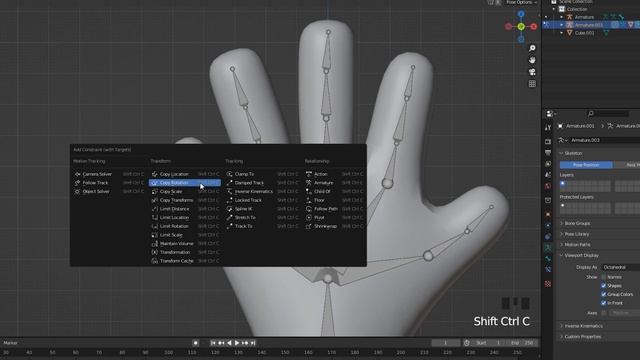This screenshot has width=640, height=360.
Task: Select Camera Solver constraint
Action: pos(109,174)
